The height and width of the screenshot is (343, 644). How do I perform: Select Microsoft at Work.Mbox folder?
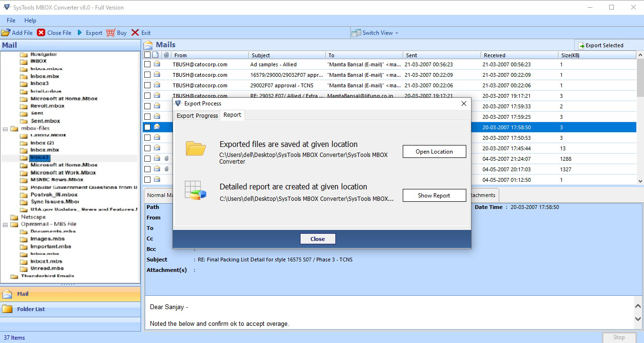pos(63,172)
